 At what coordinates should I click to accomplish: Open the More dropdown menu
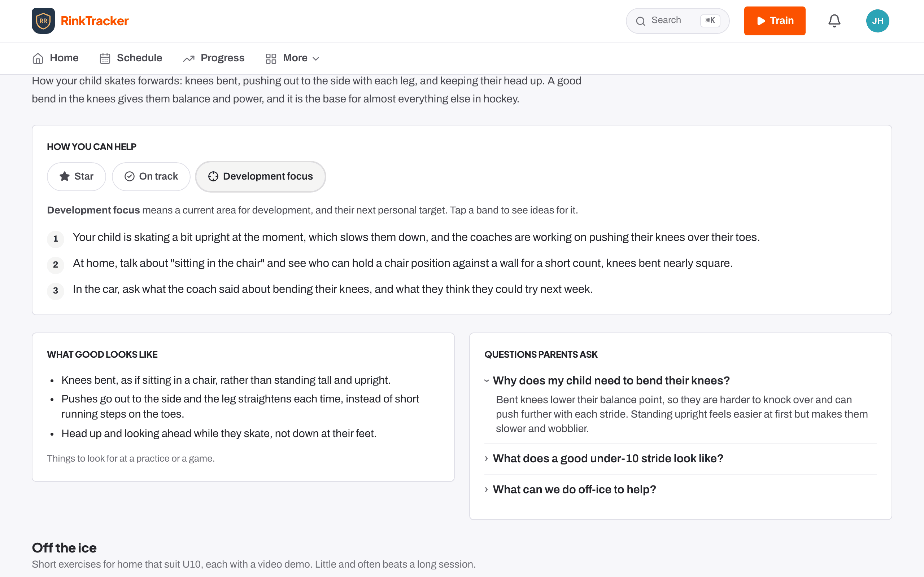293,58
